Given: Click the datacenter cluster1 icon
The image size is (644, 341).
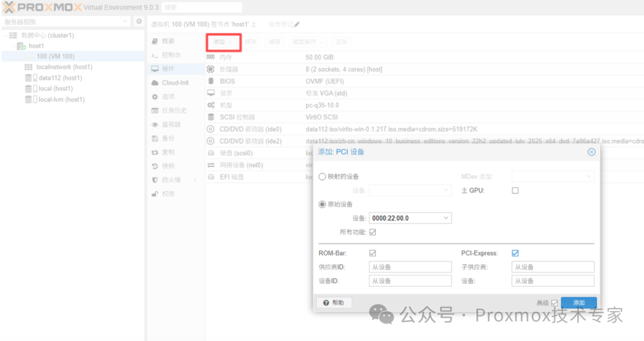Looking at the screenshot, I should (x=13, y=35).
